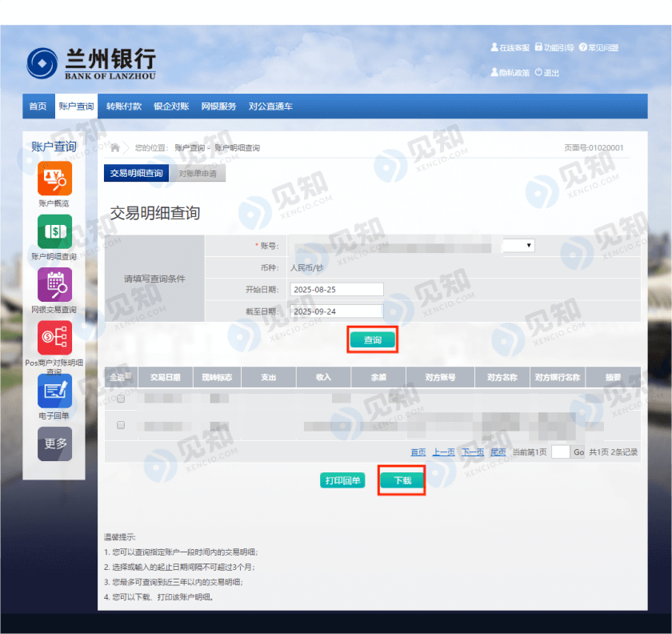
Task: Check the second transaction row checkbox
Action: 121,425
